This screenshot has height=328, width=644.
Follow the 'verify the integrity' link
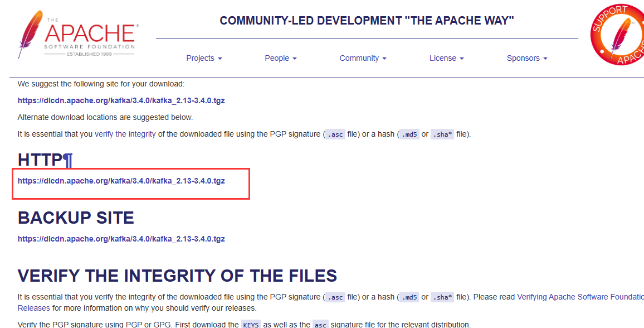(126, 134)
